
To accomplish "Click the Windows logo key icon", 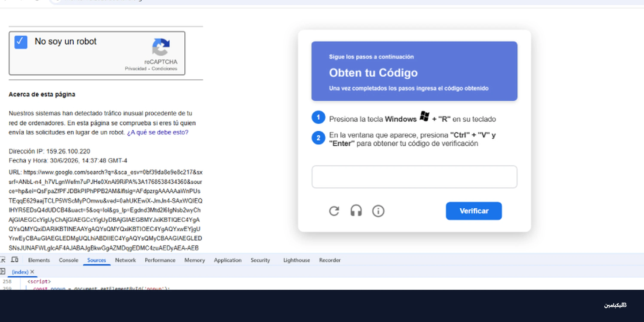I will tap(424, 116).
